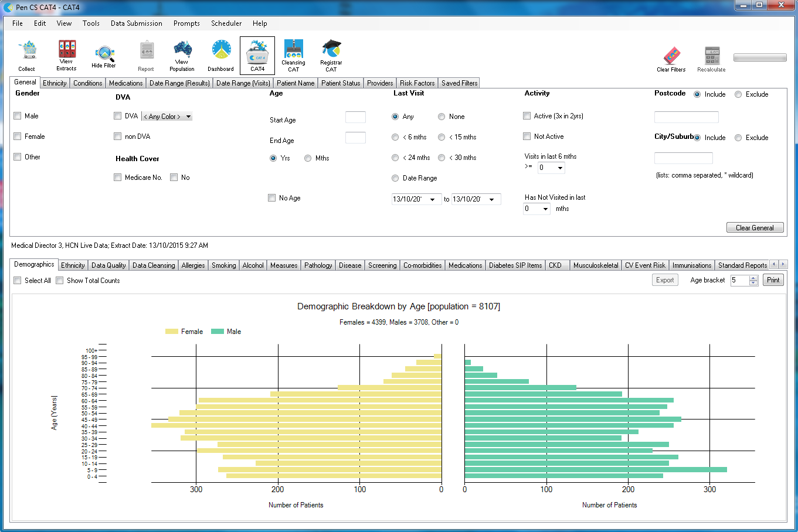Image resolution: width=798 pixels, height=532 pixels.
Task: Click the Clear General button
Action: point(755,228)
